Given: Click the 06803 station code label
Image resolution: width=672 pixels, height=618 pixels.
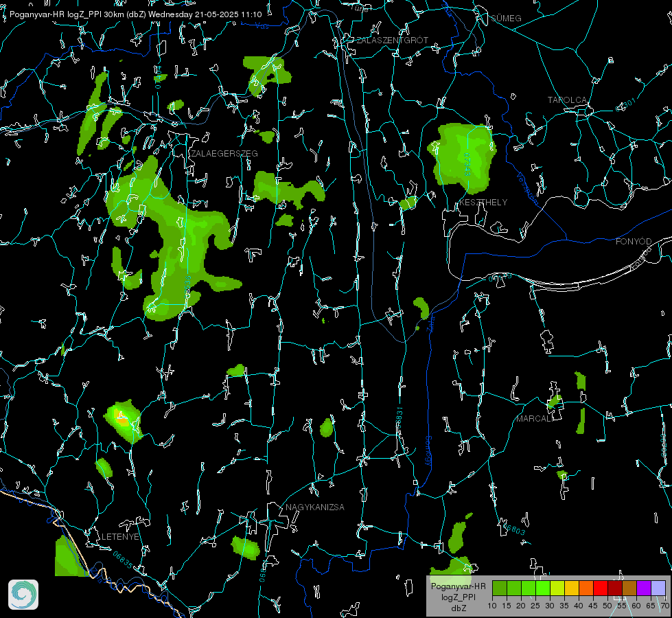Looking at the screenshot, I should (x=514, y=529).
